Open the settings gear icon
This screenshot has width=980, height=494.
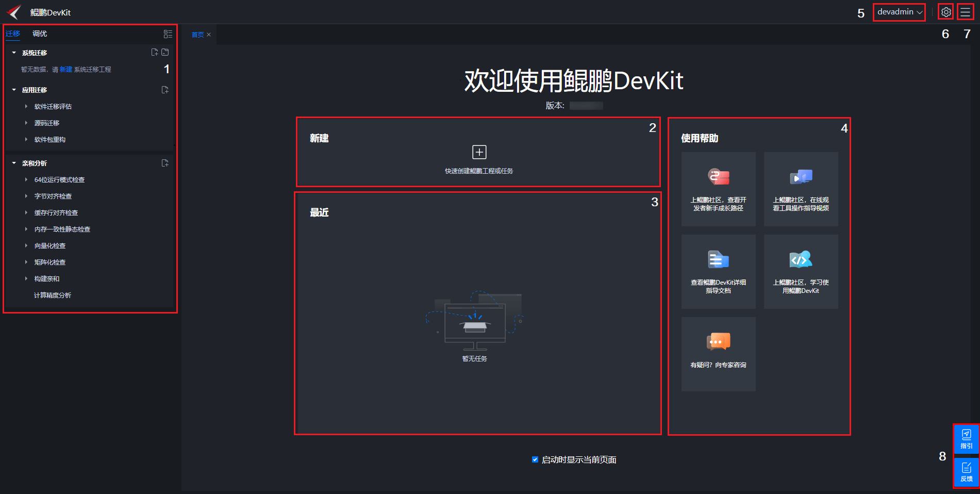coord(946,12)
